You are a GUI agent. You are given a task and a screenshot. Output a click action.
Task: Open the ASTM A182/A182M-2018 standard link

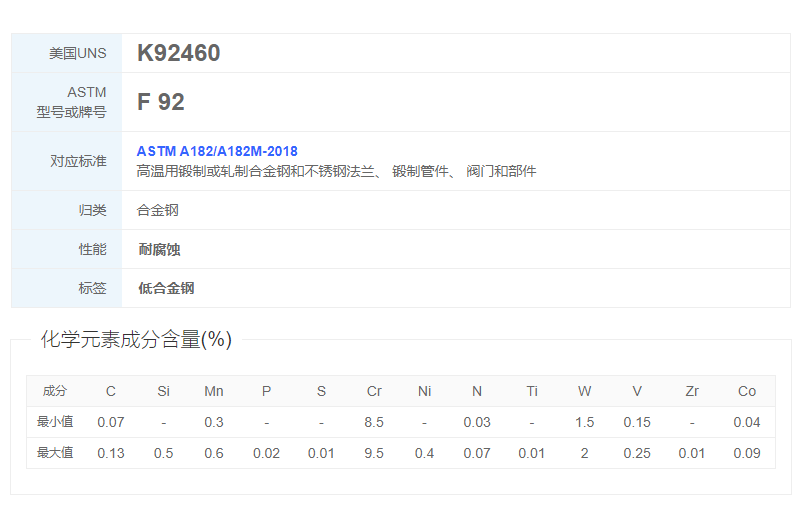pyautogui.click(x=217, y=151)
